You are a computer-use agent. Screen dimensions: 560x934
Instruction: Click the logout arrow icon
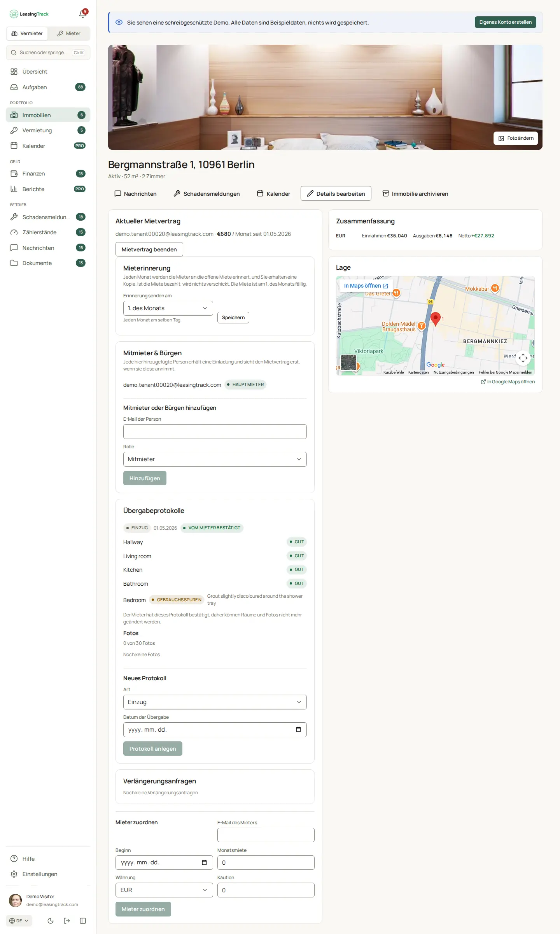pos(67,921)
